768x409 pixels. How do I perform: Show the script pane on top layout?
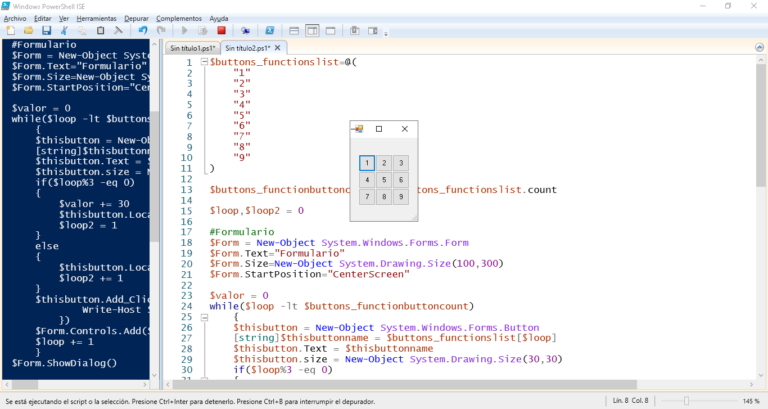point(294,30)
